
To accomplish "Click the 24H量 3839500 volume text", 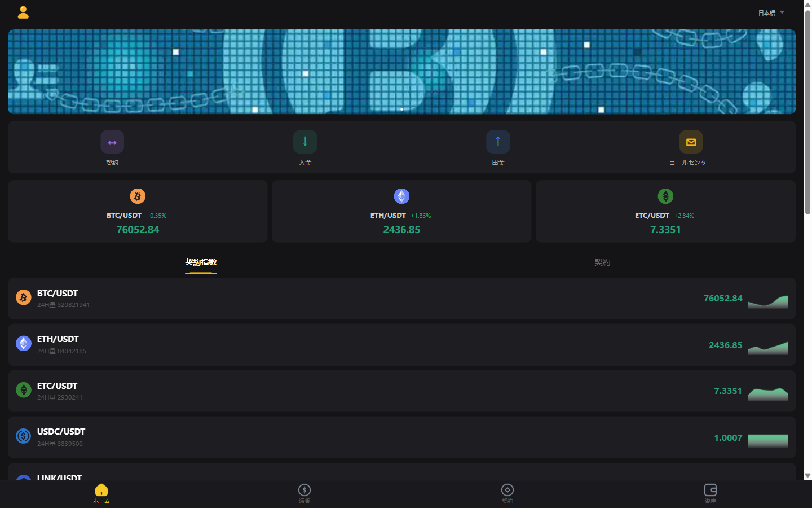I will 60,444.
